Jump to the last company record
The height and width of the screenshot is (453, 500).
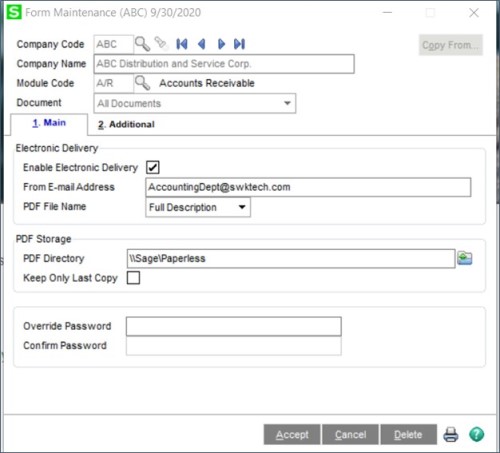[x=240, y=44]
